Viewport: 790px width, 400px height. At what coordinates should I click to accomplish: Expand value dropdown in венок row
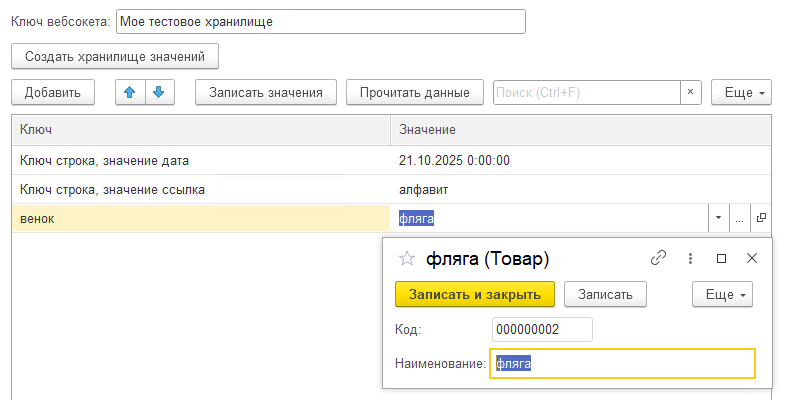click(719, 218)
